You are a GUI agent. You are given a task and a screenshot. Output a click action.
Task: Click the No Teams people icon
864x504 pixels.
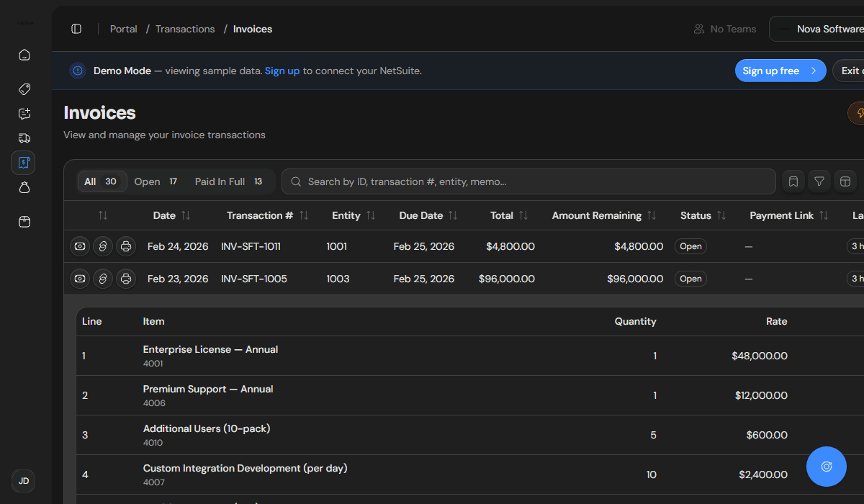pyautogui.click(x=698, y=29)
